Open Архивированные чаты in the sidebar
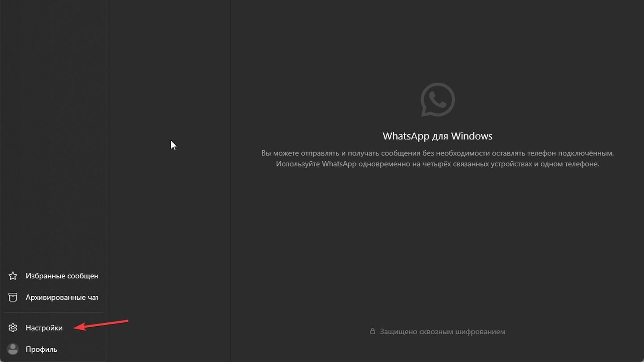This screenshot has height=362, width=644. tap(54, 297)
